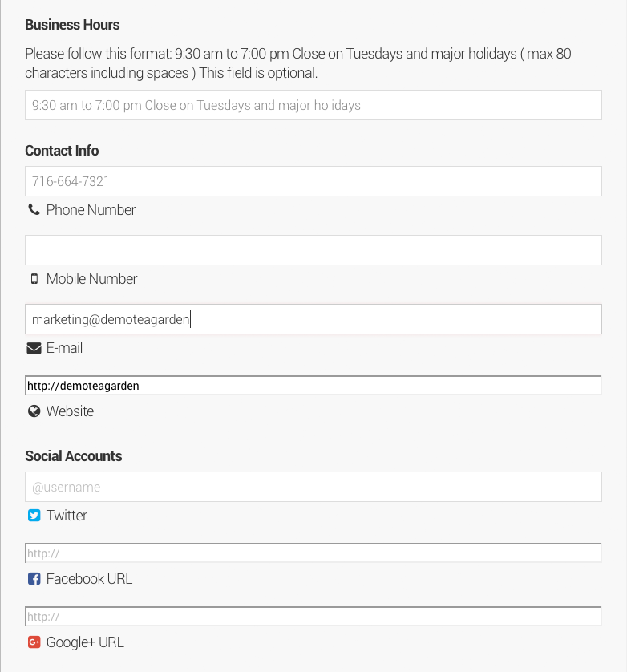
Task: Select the empty Mobile Number field
Action: click(313, 250)
